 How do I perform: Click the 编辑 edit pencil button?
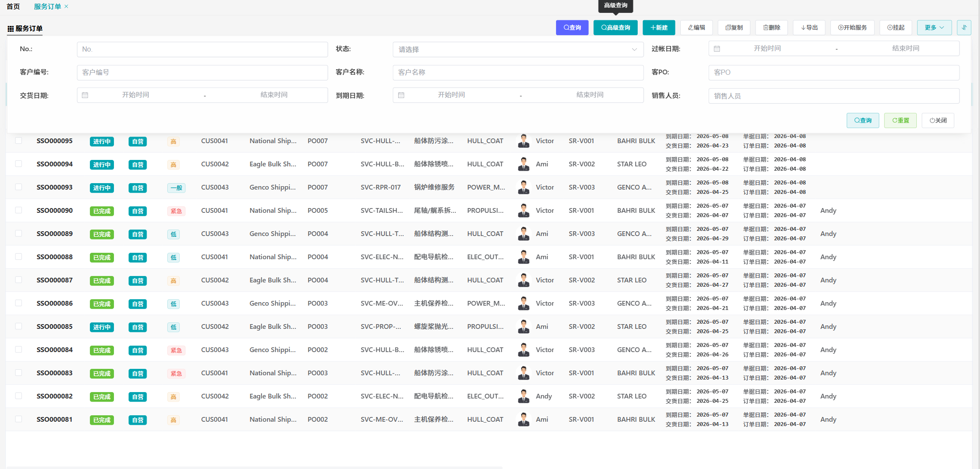pos(696,28)
